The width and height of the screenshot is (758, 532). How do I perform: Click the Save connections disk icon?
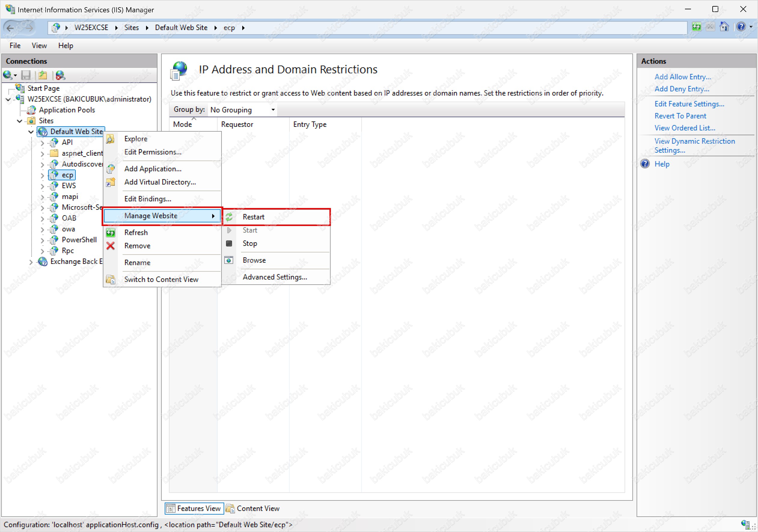tap(26, 75)
